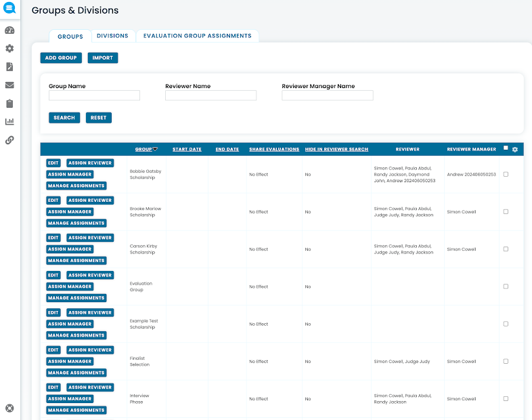Sort by Share Evaluations column

[x=274, y=150]
